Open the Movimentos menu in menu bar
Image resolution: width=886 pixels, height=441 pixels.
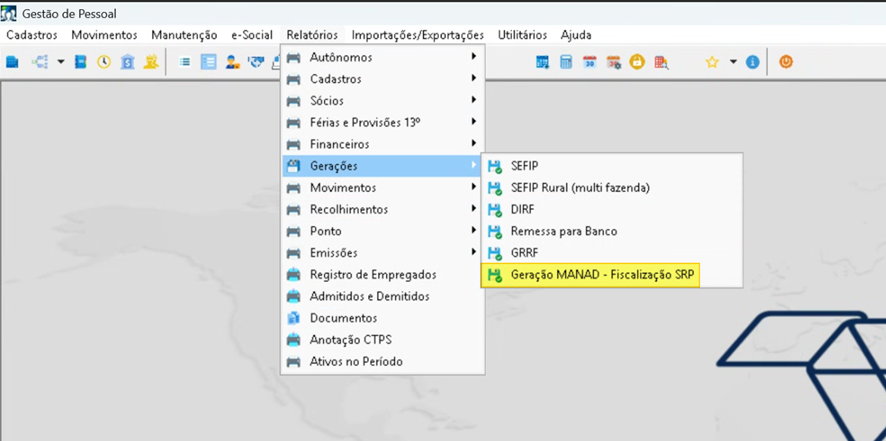click(104, 35)
